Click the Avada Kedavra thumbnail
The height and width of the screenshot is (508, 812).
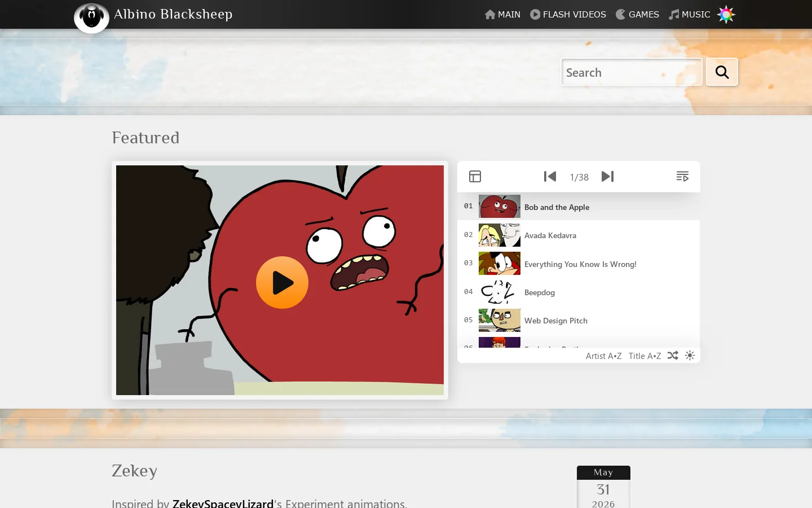(x=500, y=235)
